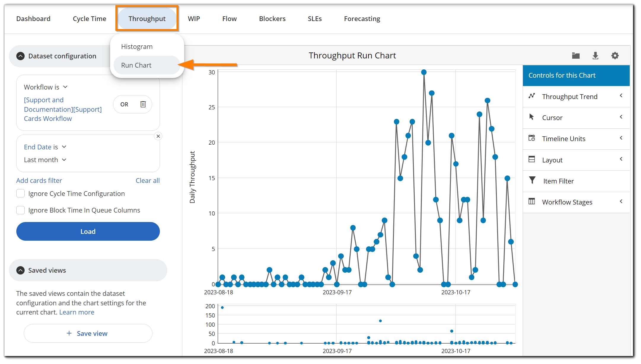This screenshot has width=641, height=364.
Task: Click the Learn more link
Action: (77, 312)
